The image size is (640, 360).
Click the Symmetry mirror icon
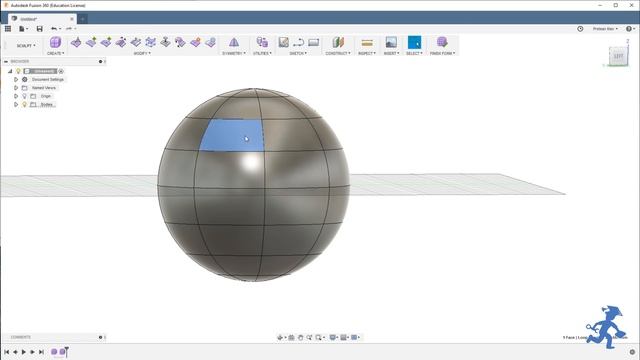pyautogui.click(x=234, y=42)
